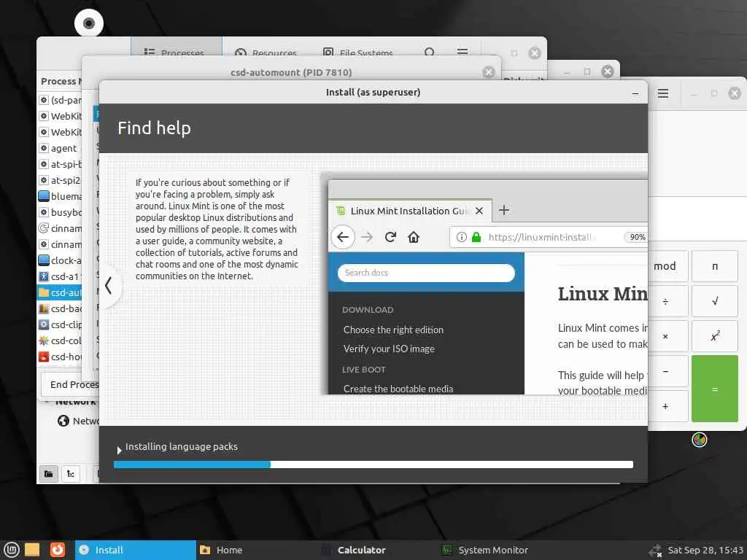
Task: Switch to the Install taskbar entry
Action: click(135, 550)
